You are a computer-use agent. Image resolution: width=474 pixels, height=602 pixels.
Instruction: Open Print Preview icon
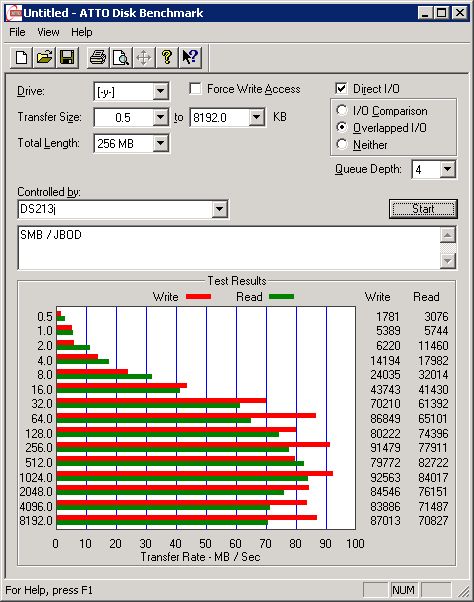point(121,58)
